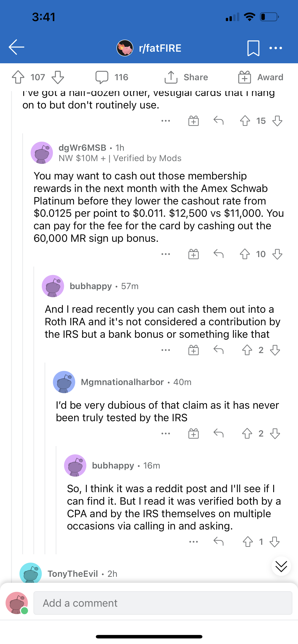
Task: Downvote dgWr6MSB's Amex Schwab comment
Action: click(276, 254)
